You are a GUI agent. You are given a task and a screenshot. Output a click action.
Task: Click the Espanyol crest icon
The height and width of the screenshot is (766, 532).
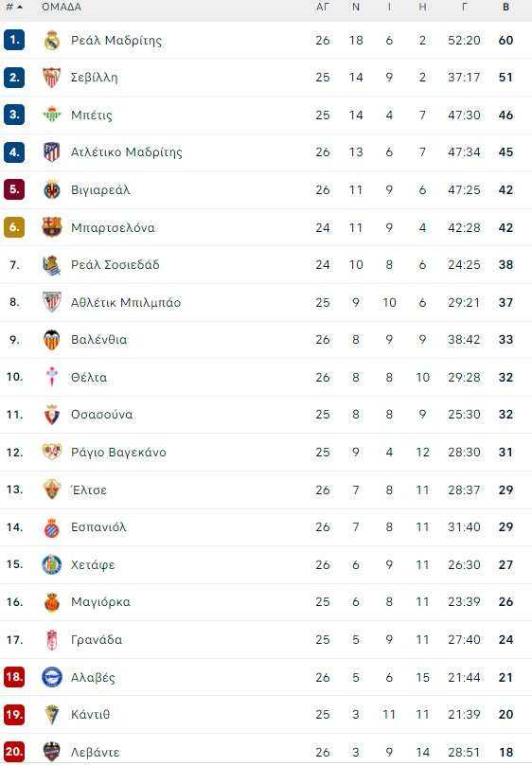point(52,527)
